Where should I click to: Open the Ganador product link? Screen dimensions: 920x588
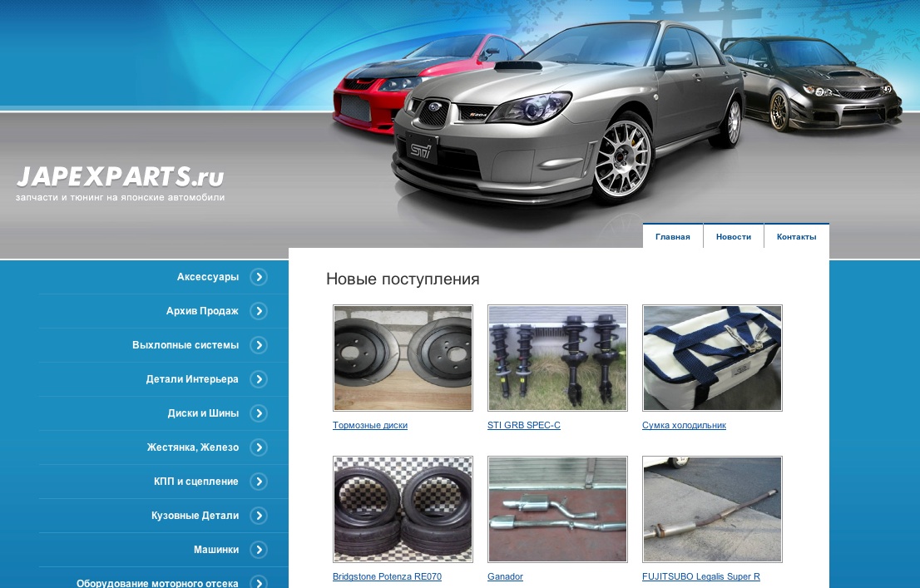pyautogui.click(x=505, y=576)
